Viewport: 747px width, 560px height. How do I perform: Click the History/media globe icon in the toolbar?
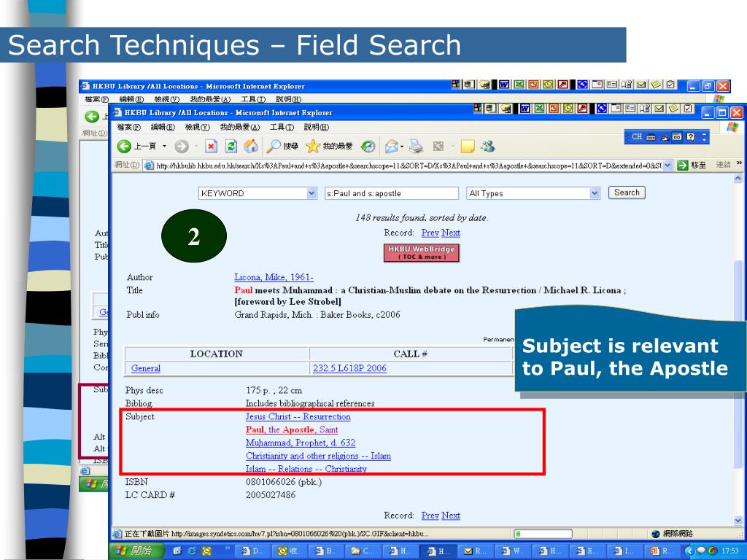pos(368,146)
